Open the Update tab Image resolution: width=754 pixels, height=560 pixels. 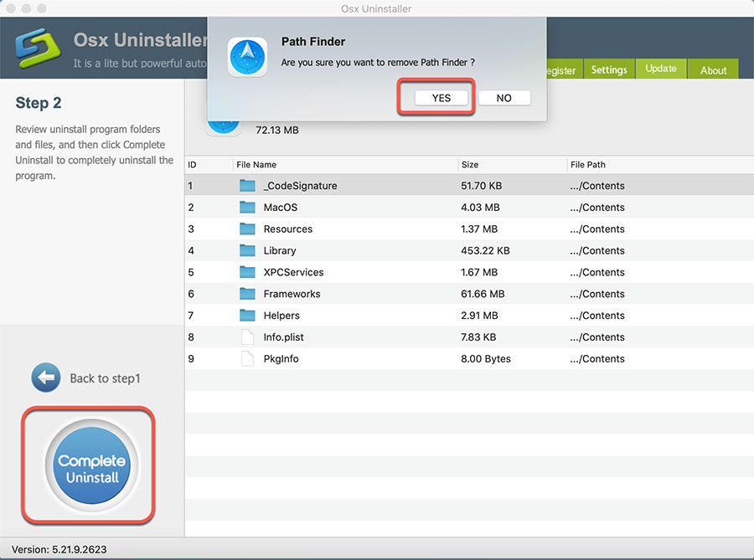(661, 69)
